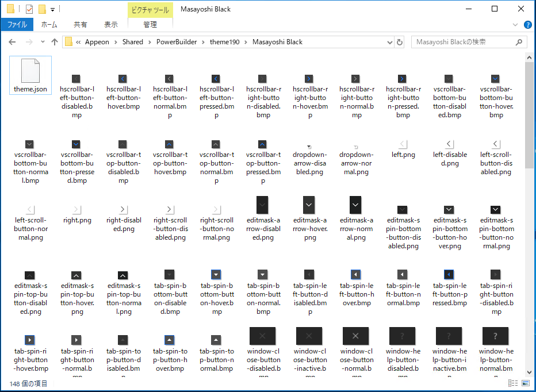Open the recent locations dropdown arrow
Screen dimensions: 536x392
coord(42,42)
